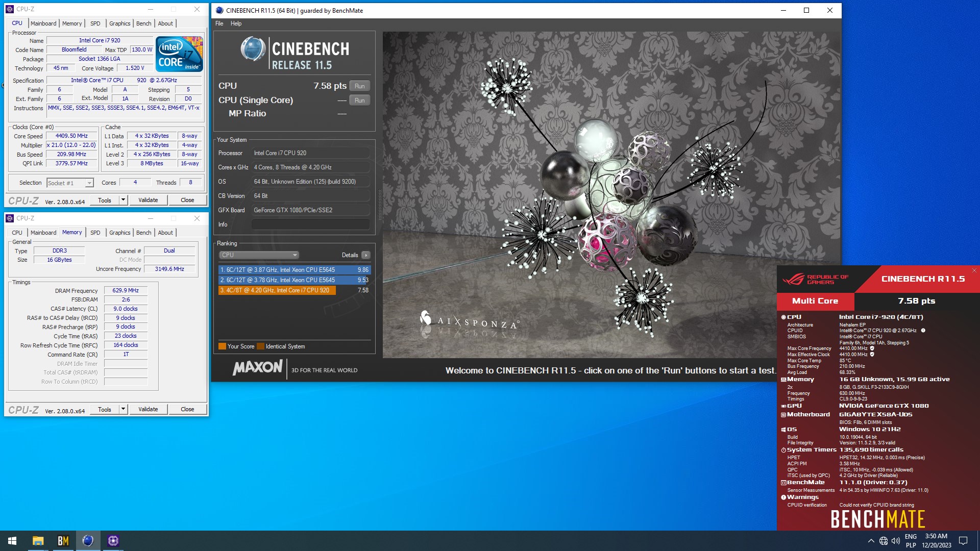This screenshot has width=980, height=551.
Task: Click the Intel Core i7 inside logo in CPU-Z
Action: pyautogui.click(x=179, y=54)
